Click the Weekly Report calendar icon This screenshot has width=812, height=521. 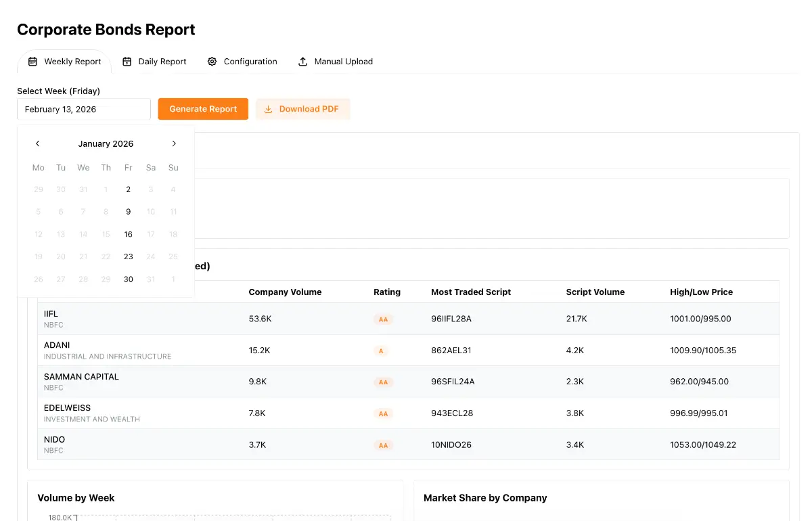coord(32,62)
